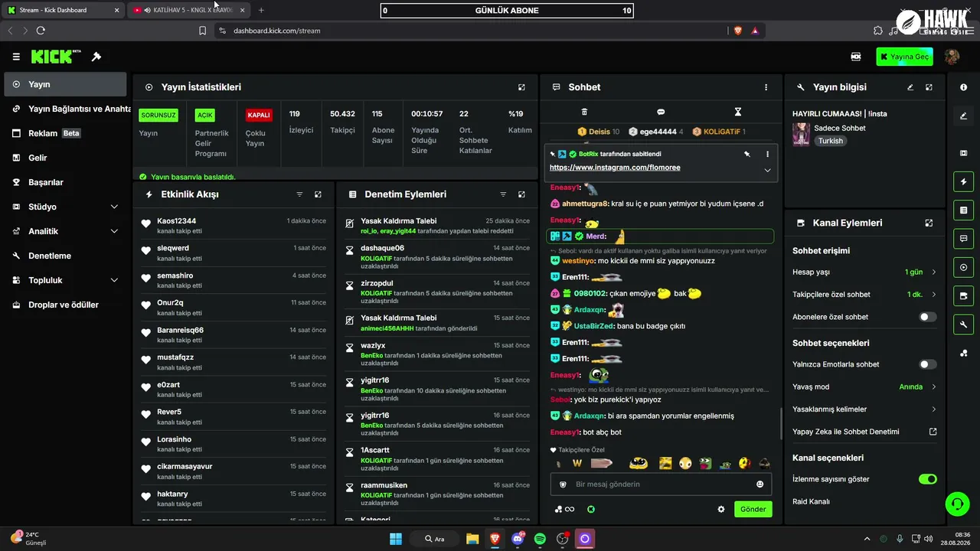Open Hesap yaşı setting
980x551 pixels.
(x=864, y=272)
